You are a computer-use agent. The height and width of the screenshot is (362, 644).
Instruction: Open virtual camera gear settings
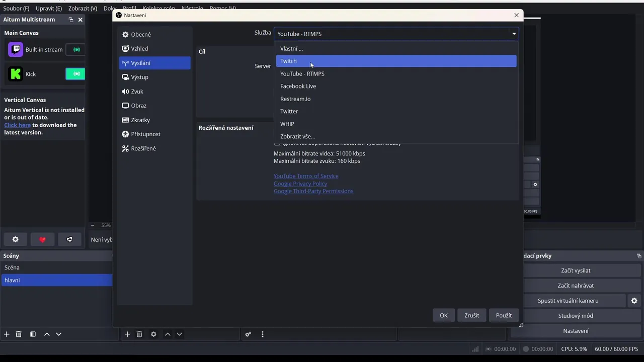pos(634,301)
